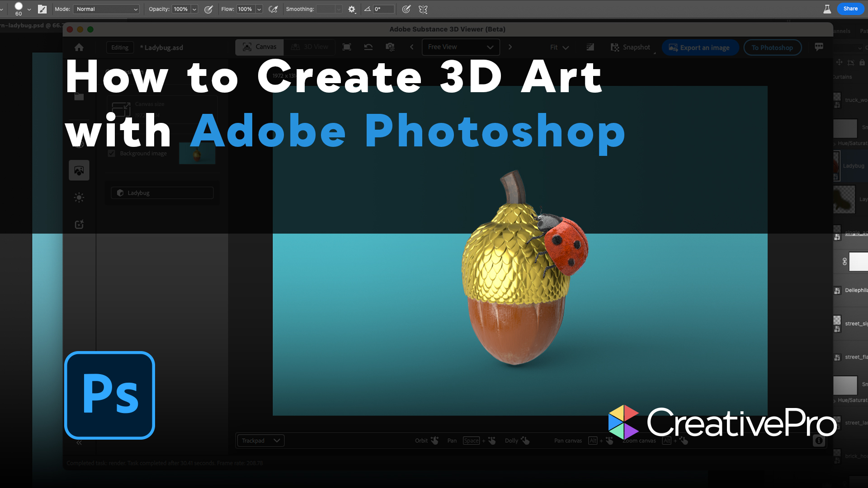The width and height of the screenshot is (868, 488).
Task: Click the beaker labs icon in Photoshop
Action: click(827, 9)
